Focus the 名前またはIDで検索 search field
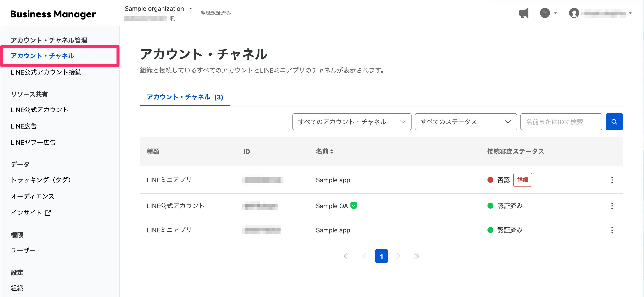This screenshot has height=297, width=644. 561,122
